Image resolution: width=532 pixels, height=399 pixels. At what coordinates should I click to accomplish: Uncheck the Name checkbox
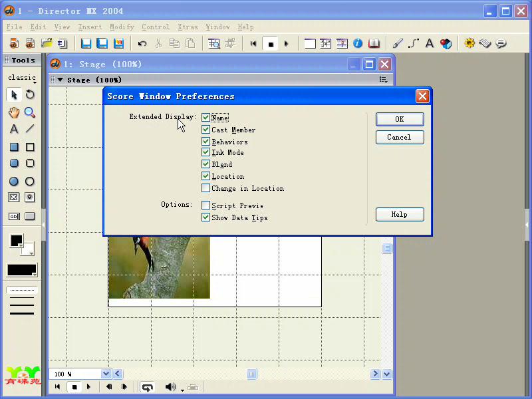pos(205,118)
